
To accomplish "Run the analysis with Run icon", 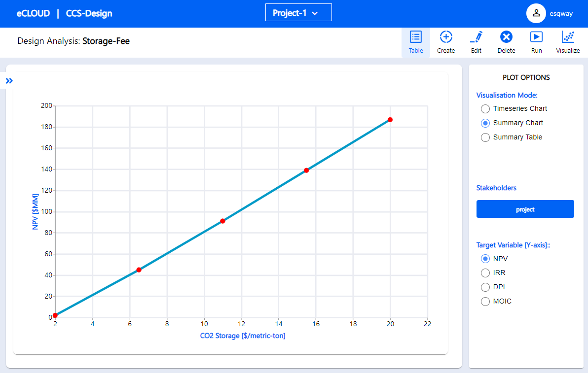I will tap(536, 37).
